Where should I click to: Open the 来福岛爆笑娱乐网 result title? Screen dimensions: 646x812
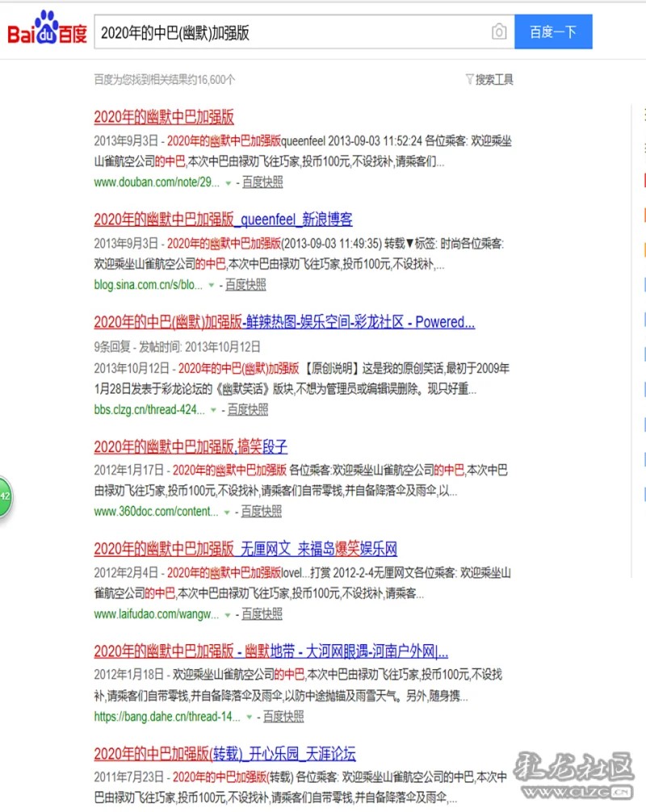click(x=245, y=549)
